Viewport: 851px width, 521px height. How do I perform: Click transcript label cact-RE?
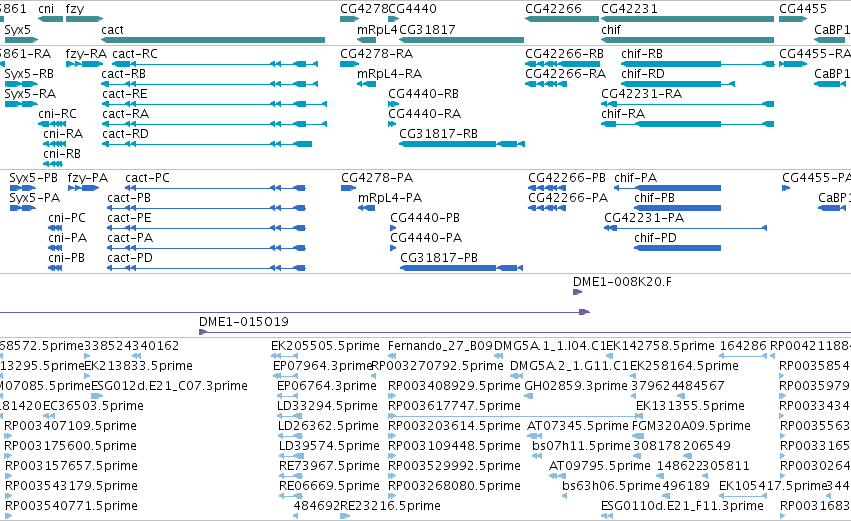pos(125,94)
